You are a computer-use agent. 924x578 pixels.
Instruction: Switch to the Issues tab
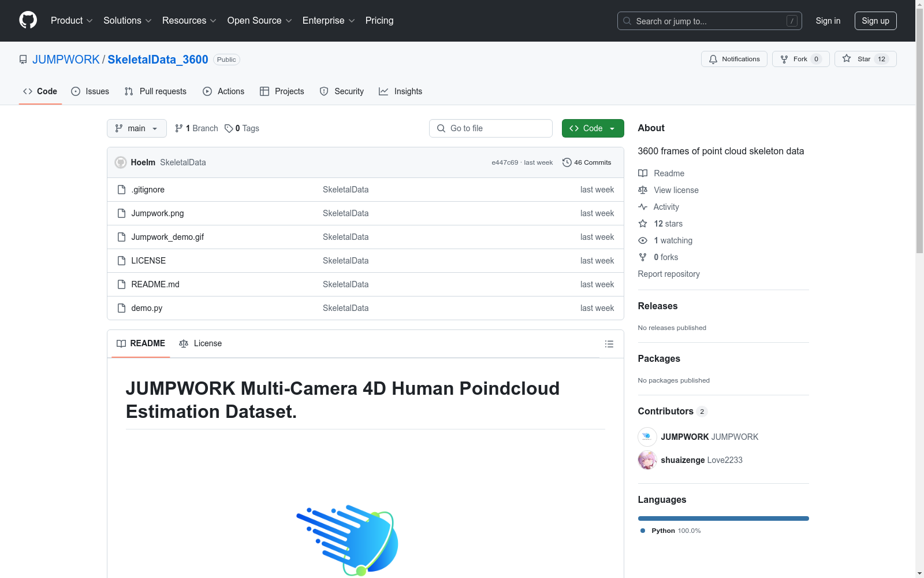point(90,91)
